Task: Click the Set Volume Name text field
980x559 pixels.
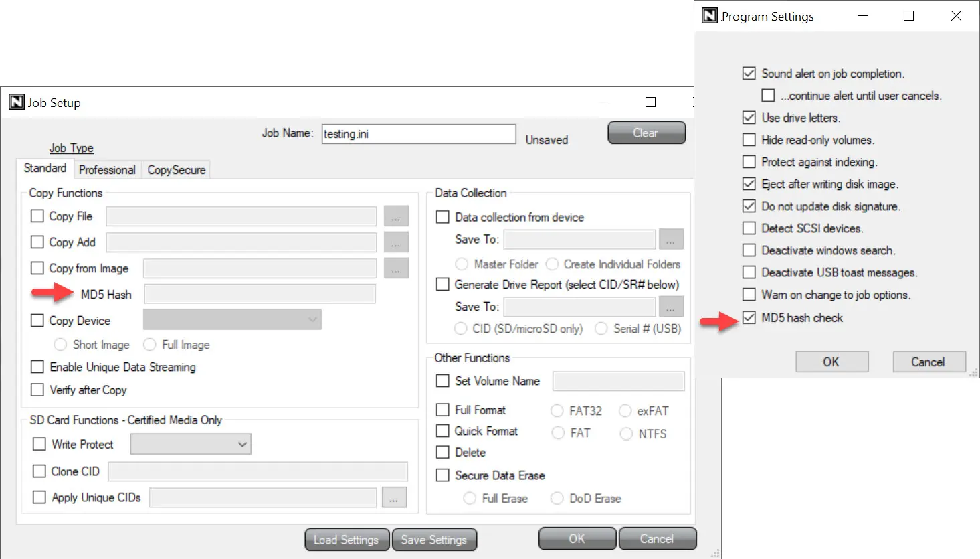Action: [x=619, y=381]
